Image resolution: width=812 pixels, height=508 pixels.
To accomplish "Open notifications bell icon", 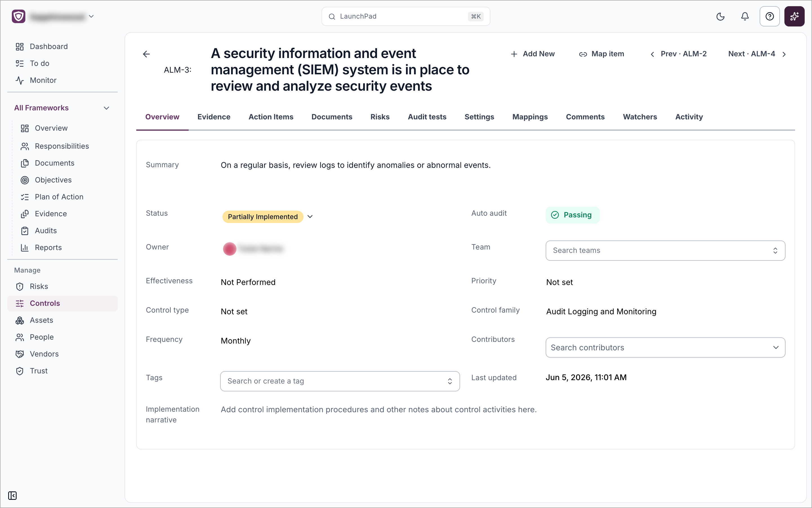I will tap(745, 16).
